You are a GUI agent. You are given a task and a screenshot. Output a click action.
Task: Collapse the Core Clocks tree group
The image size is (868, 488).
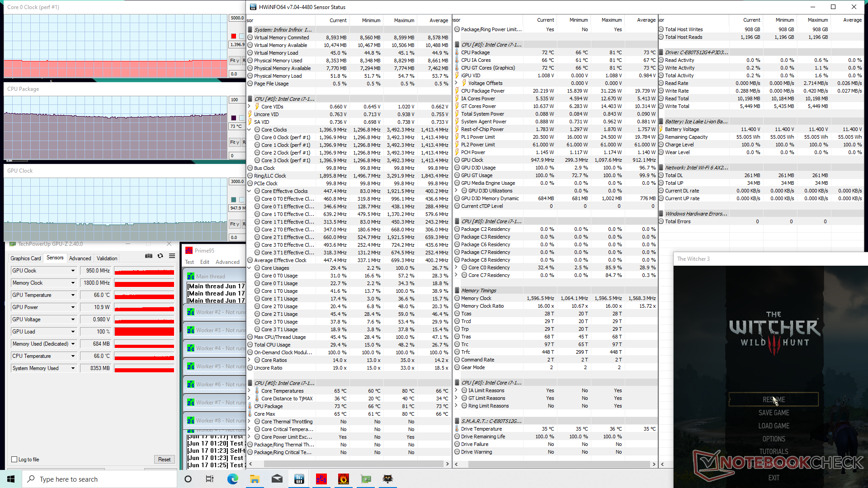coord(250,130)
